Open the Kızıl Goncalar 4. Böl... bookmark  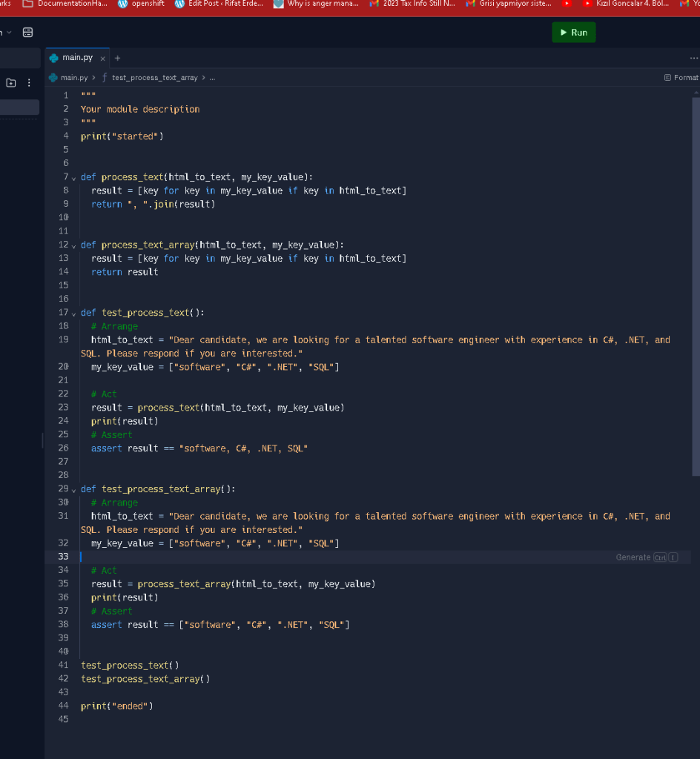[x=626, y=4]
